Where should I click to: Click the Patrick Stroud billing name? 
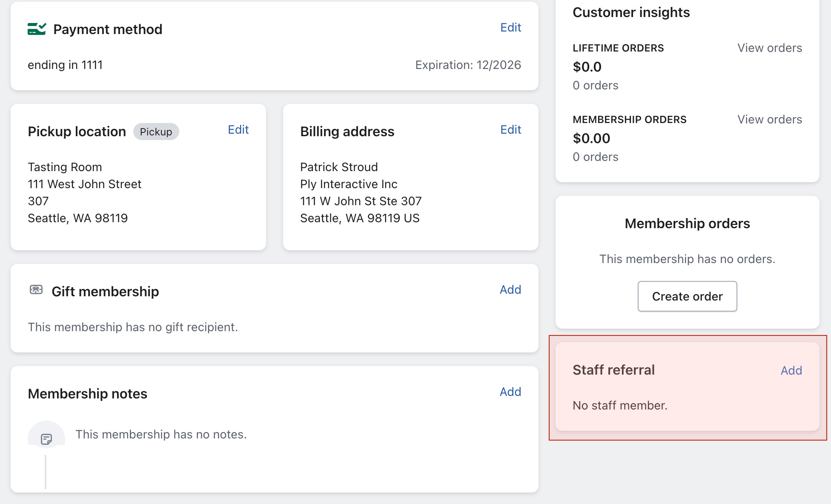339,167
